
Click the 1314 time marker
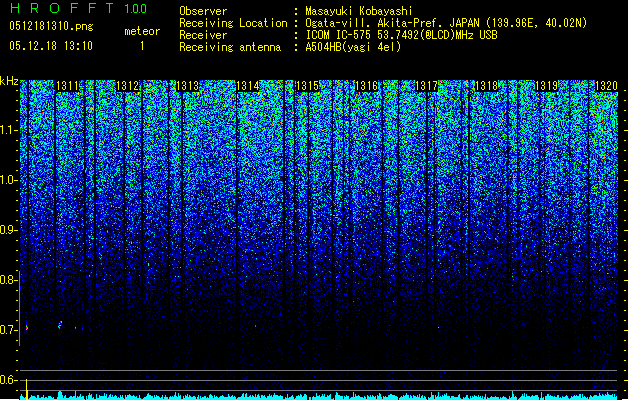(x=248, y=86)
